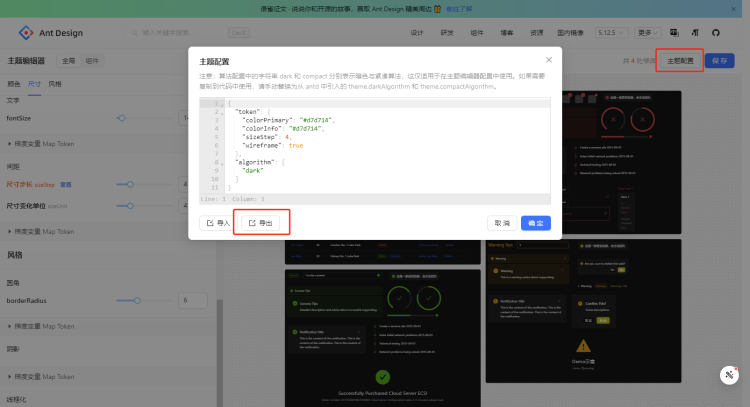This screenshot has height=407, width=750.
Task: Click the "colorInfo" line in the code
Action: coord(283,129)
